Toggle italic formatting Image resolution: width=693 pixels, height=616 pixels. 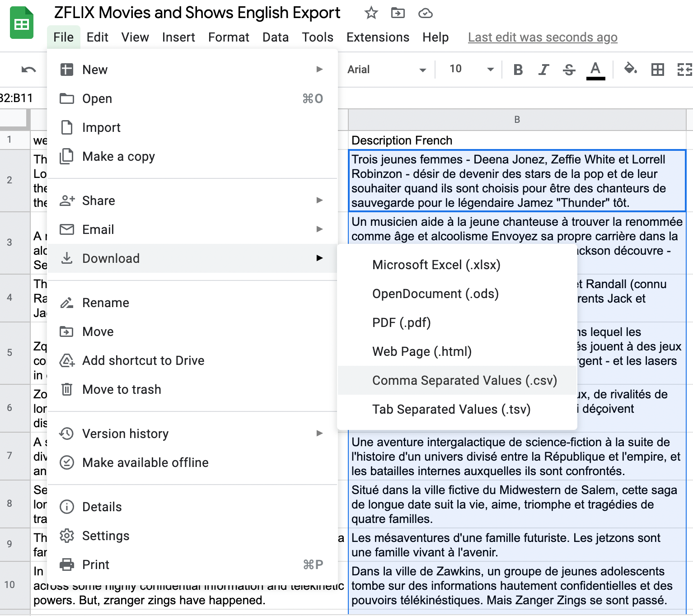coord(543,70)
